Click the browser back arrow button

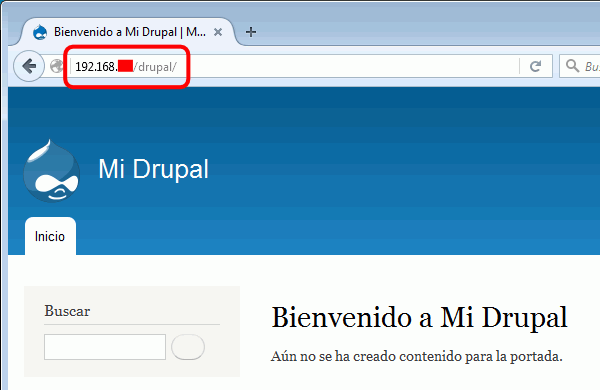pyautogui.click(x=29, y=66)
